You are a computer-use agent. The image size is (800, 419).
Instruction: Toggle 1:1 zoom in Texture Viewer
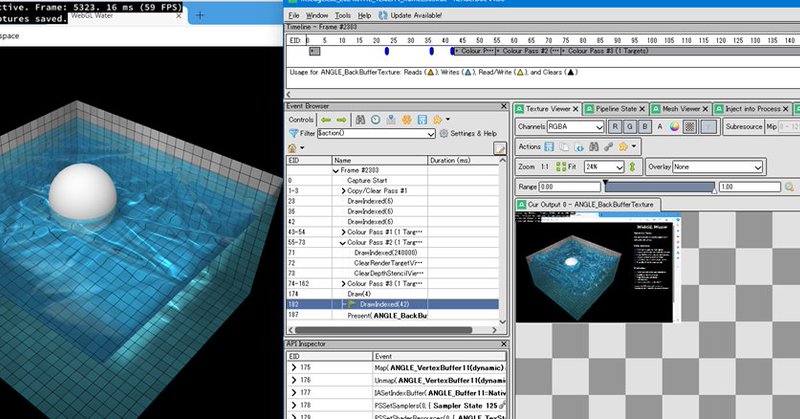click(x=544, y=167)
